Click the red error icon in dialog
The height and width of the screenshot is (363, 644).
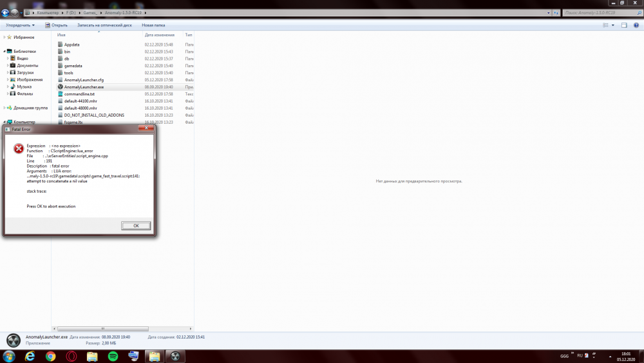coord(19,148)
